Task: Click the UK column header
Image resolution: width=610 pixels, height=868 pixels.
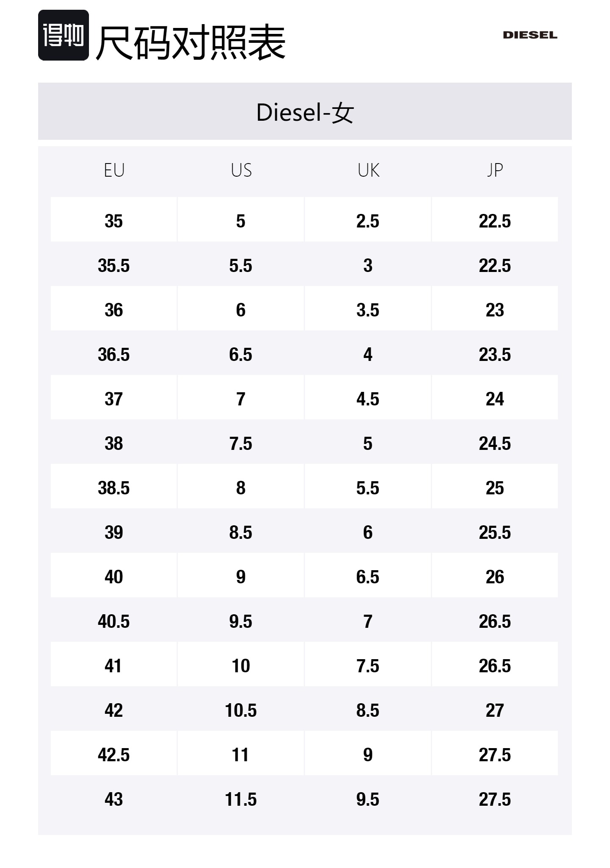Action: click(x=368, y=170)
